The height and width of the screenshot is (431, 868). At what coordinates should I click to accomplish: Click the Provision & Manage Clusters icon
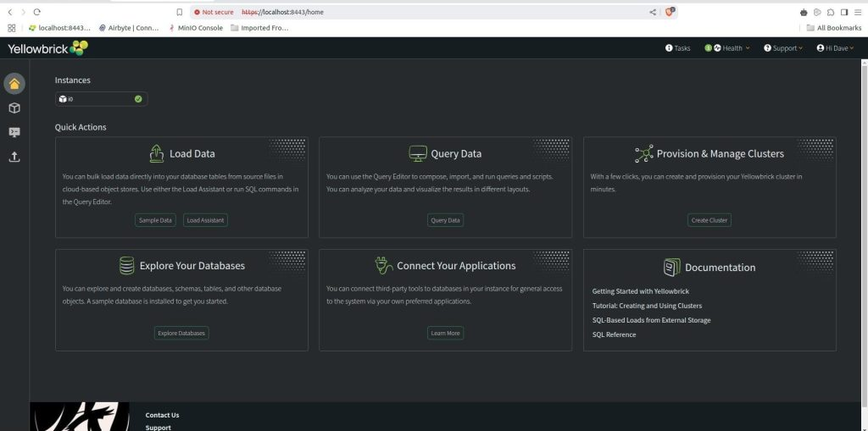pos(644,153)
